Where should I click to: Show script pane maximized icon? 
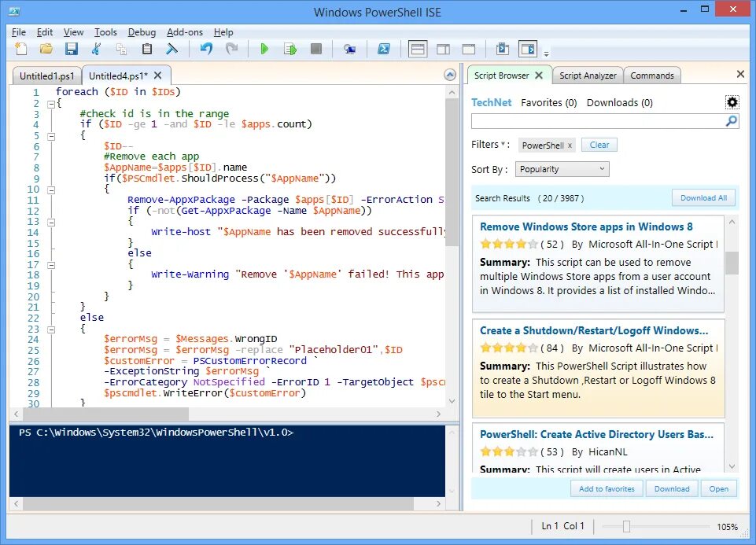pyautogui.click(x=469, y=49)
